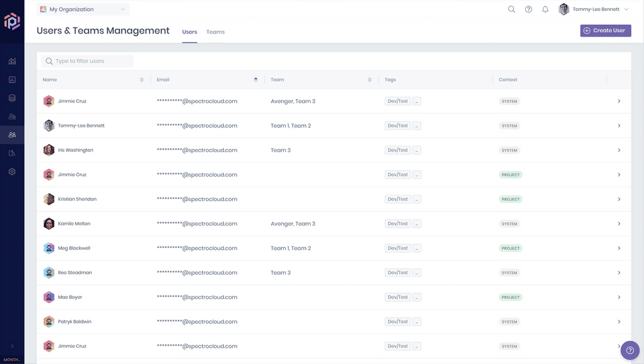Image resolution: width=644 pixels, height=364 pixels.
Task: Click 'Avenger, Team 3' in Kamila Melton's row
Action: click(x=293, y=224)
